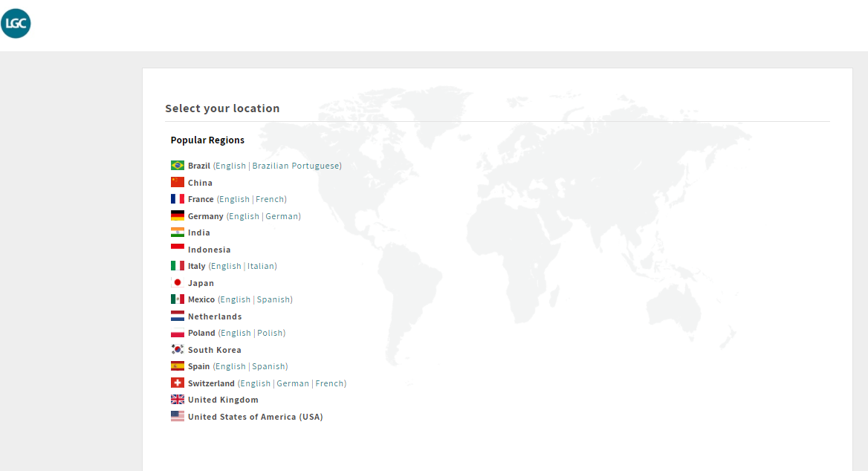The height and width of the screenshot is (471, 868).
Task: Click the India flag icon
Action: (177, 233)
